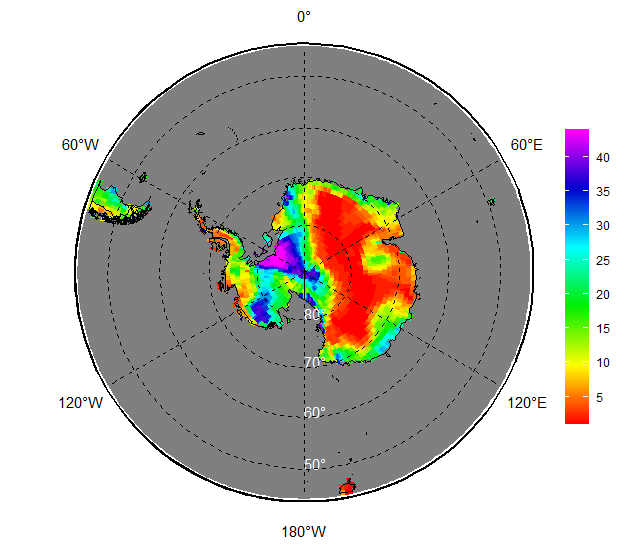Click the magenta region near the pole
This screenshot has width=625, height=552.
click(x=278, y=255)
